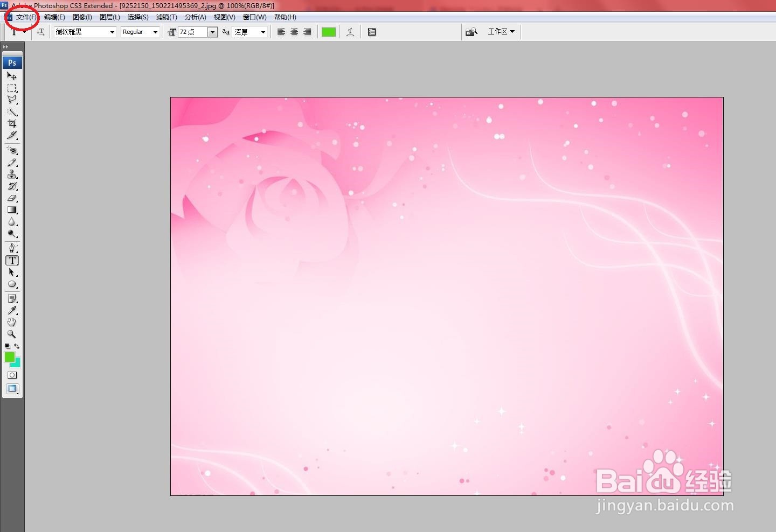Click the teal background color swatch
The width and height of the screenshot is (776, 532).
tap(17, 363)
